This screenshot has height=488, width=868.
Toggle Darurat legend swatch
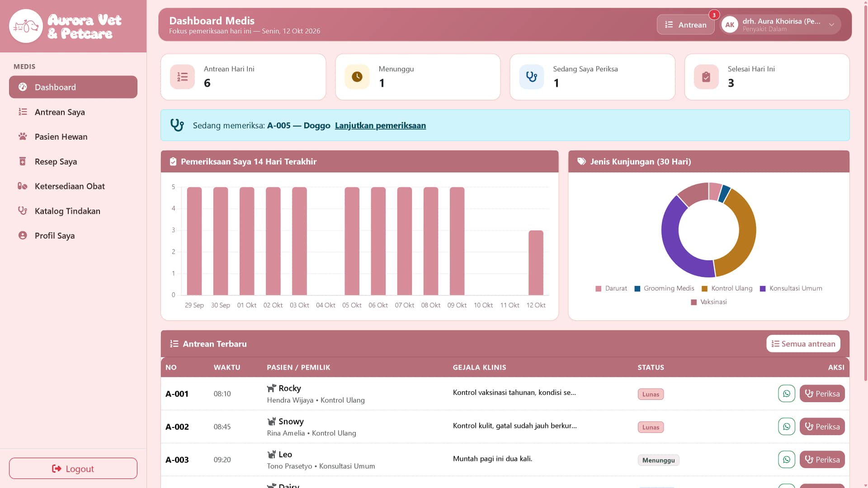click(x=599, y=289)
